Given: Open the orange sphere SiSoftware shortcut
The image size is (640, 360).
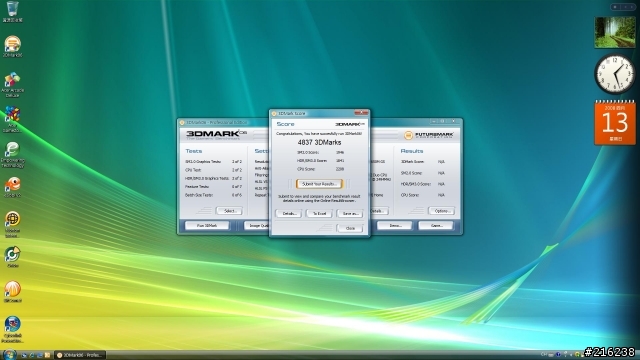Looking at the screenshot, I should pyautogui.click(x=12, y=291).
